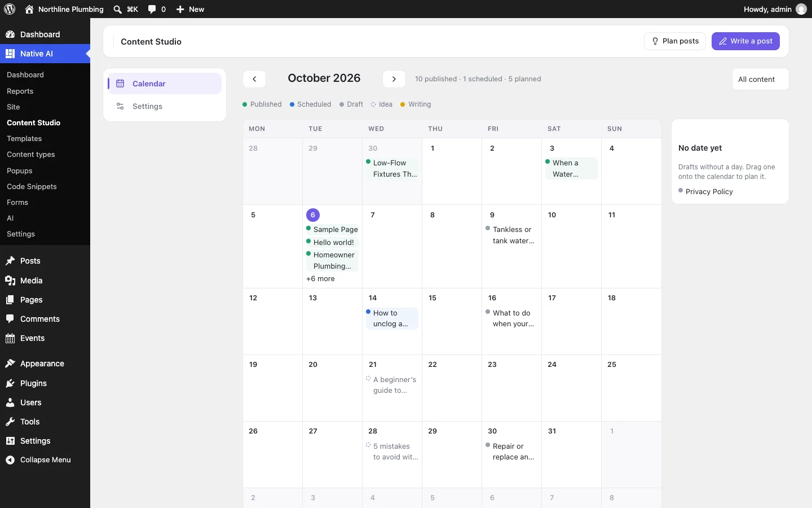The image size is (812, 508).
Task: Open the Settings tab below Calendar
Action: pyautogui.click(x=165, y=106)
